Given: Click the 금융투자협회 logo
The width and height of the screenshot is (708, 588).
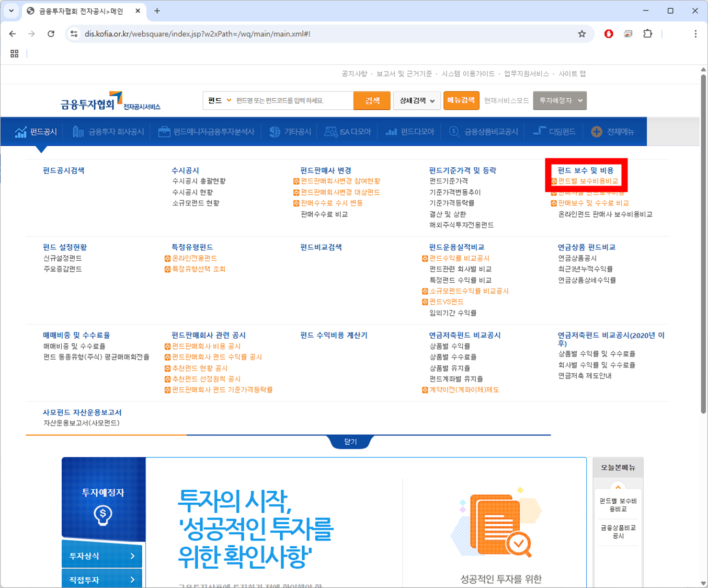Looking at the screenshot, I should click(110, 101).
